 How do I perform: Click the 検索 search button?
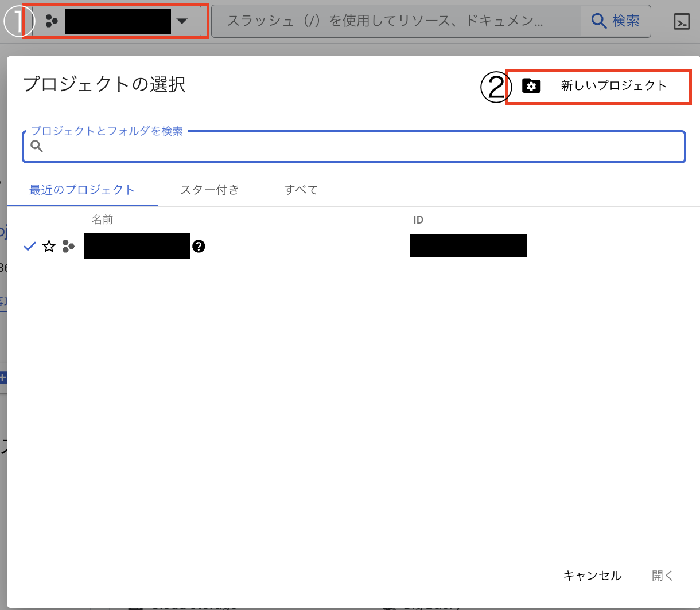616,21
